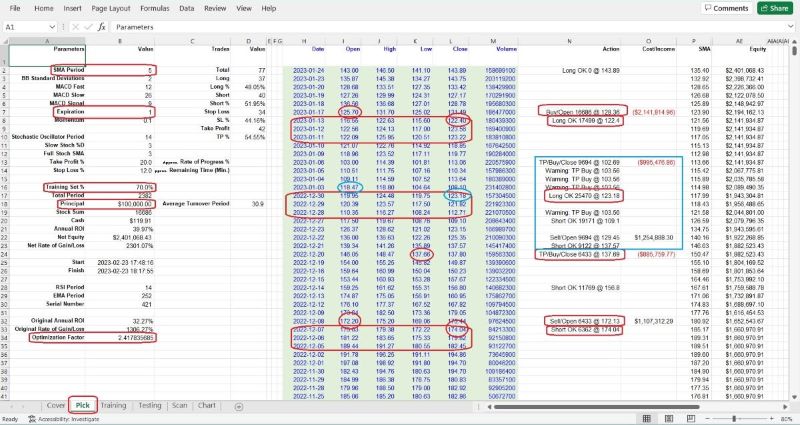Click the zoom slider in status bar
This screenshot has width=800, height=425.
[x=736, y=419]
